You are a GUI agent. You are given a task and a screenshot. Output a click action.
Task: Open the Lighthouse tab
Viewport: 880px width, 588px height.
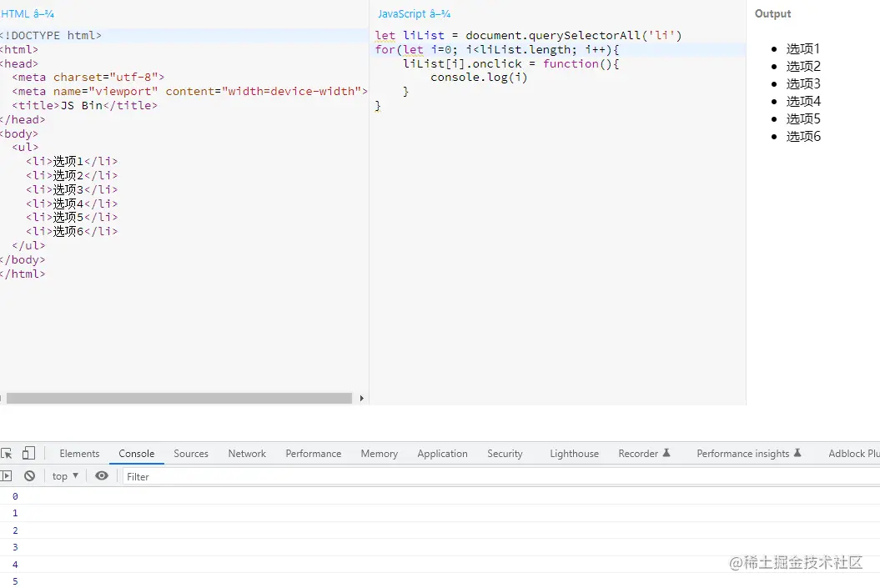574,454
